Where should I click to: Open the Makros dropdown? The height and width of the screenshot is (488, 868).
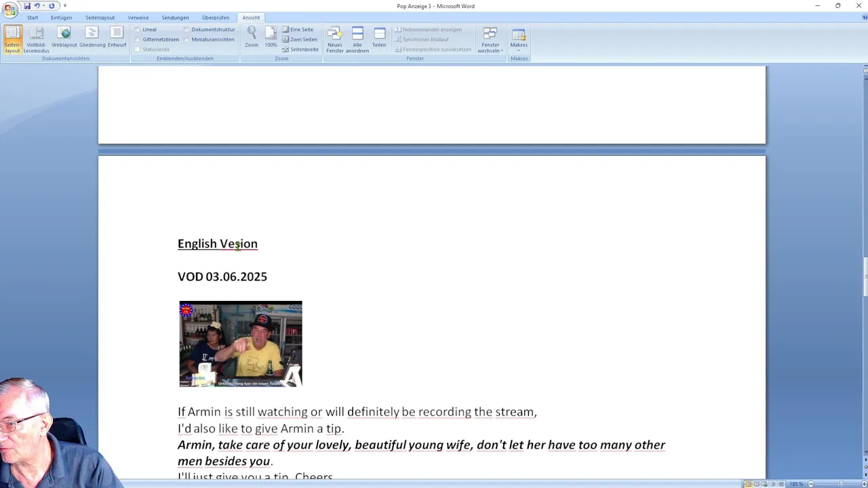pyautogui.click(x=519, y=39)
